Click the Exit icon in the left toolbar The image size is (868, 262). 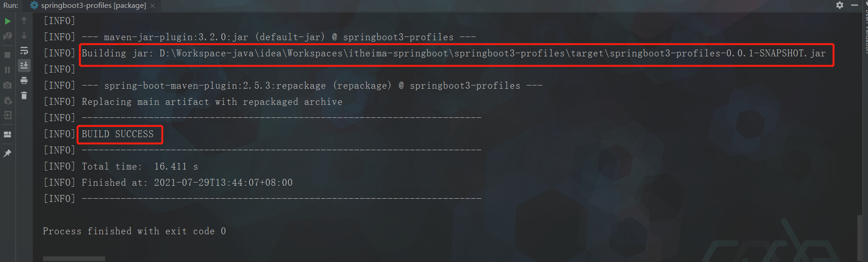tap(7, 116)
